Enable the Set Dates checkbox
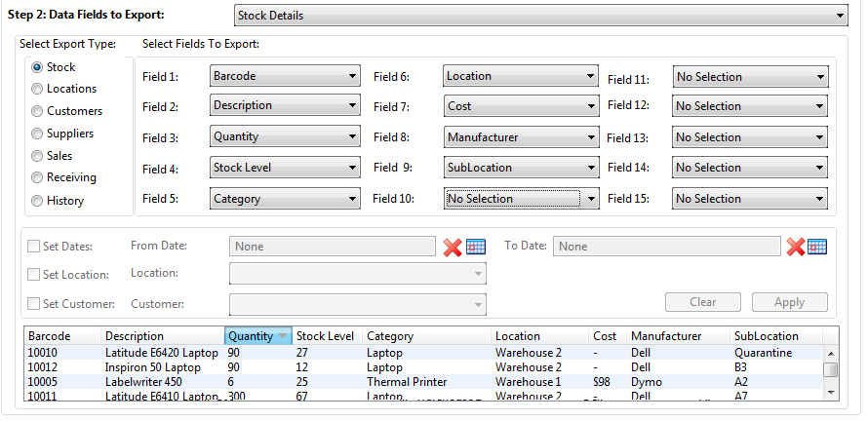The height and width of the screenshot is (421, 868). 34,247
